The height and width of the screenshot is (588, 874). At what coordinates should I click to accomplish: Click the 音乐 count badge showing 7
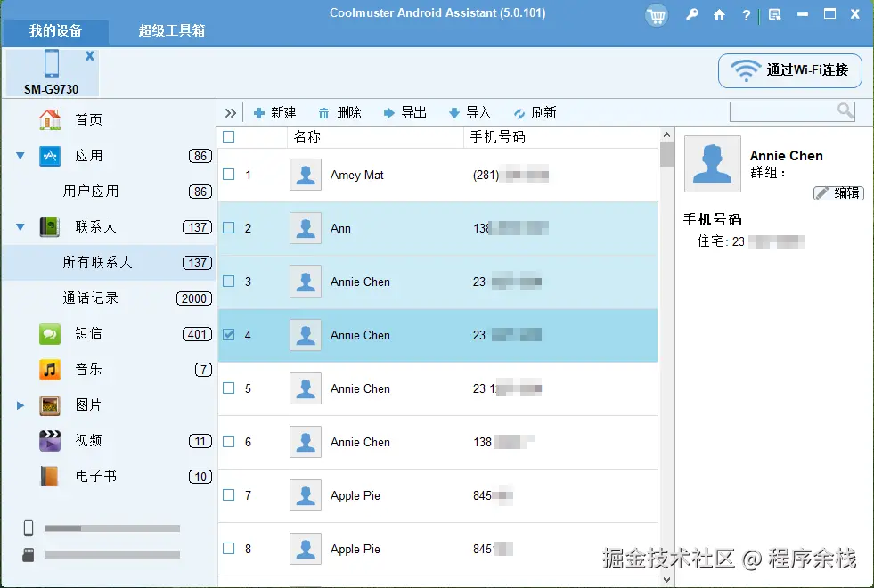click(203, 370)
